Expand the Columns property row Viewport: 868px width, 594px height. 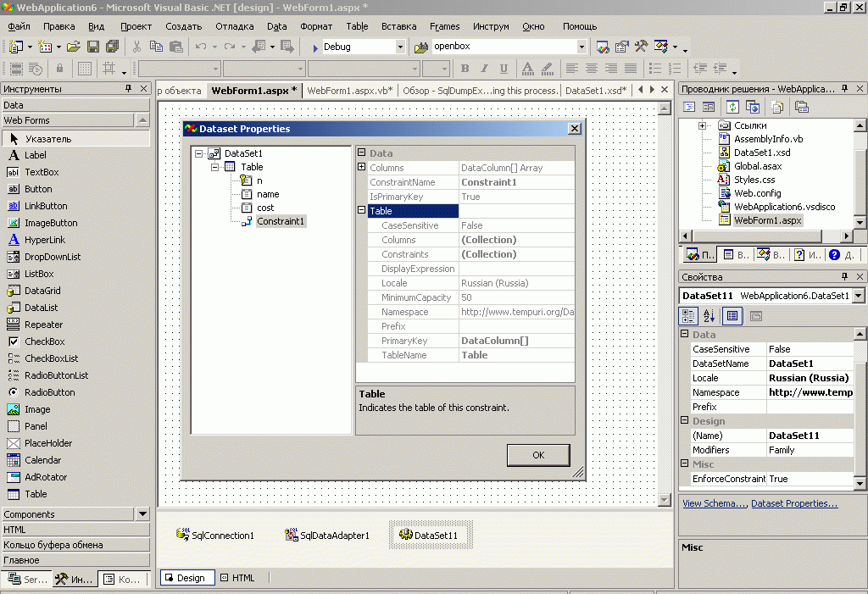coord(361,167)
